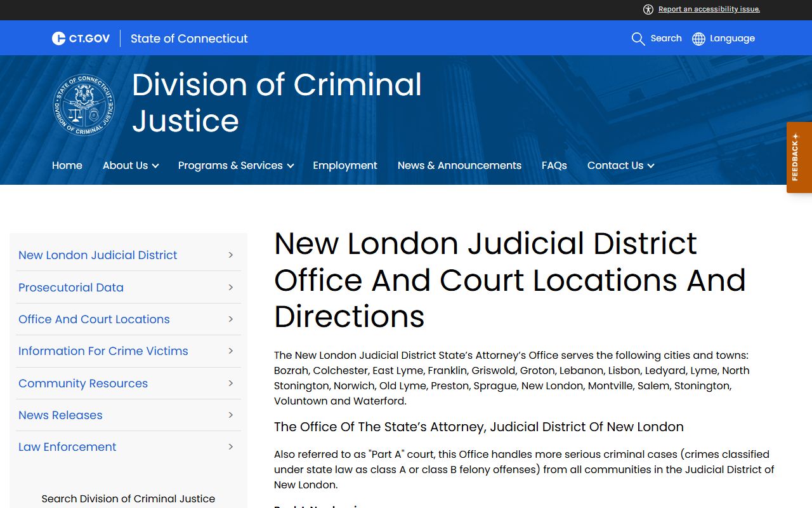Open Office And Court Locations sidebar link
The height and width of the screenshot is (508, 812).
point(94,319)
